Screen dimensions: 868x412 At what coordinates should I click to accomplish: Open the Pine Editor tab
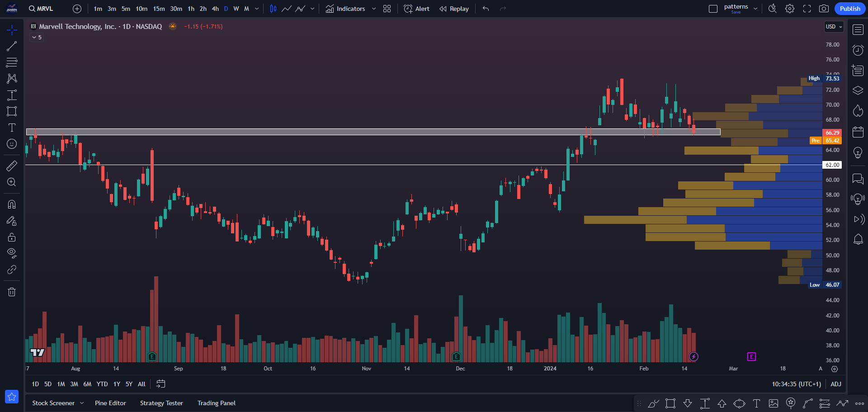110,403
